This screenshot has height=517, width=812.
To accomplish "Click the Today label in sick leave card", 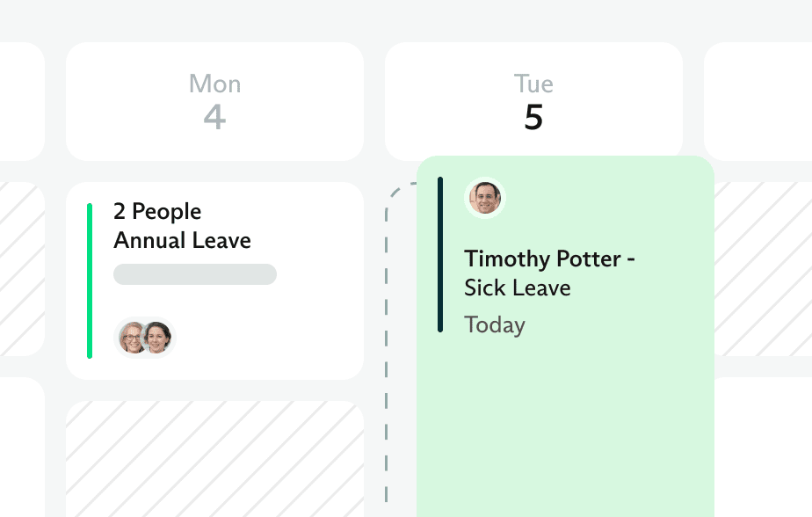I will click(x=495, y=325).
